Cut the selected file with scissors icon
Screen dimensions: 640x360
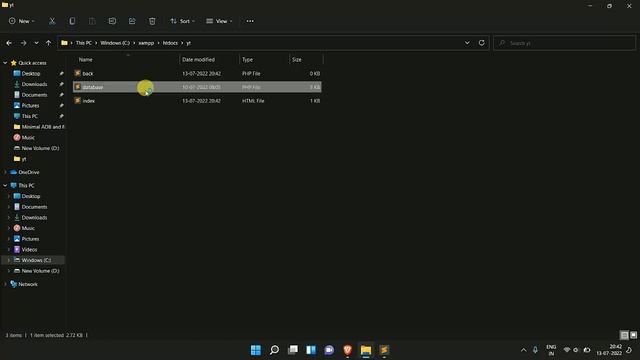pos(52,21)
